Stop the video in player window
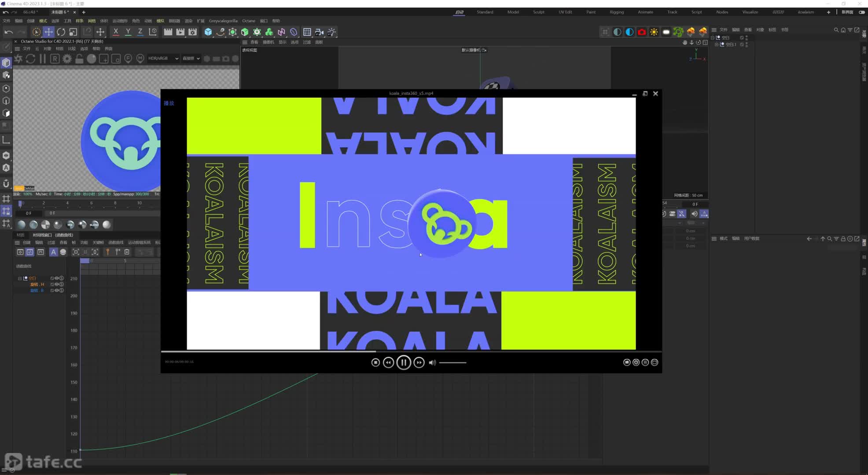Screen dimensions: 868x475 [x=375, y=362]
